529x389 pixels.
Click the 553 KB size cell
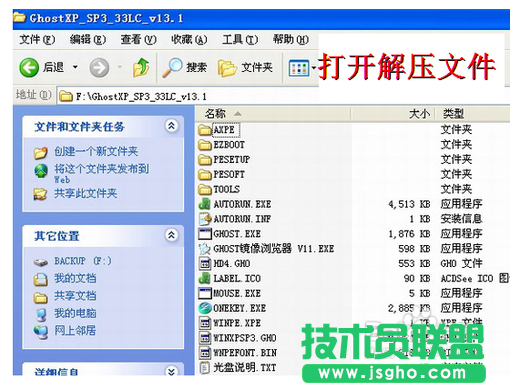pyautogui.click(x=414, y=263)
